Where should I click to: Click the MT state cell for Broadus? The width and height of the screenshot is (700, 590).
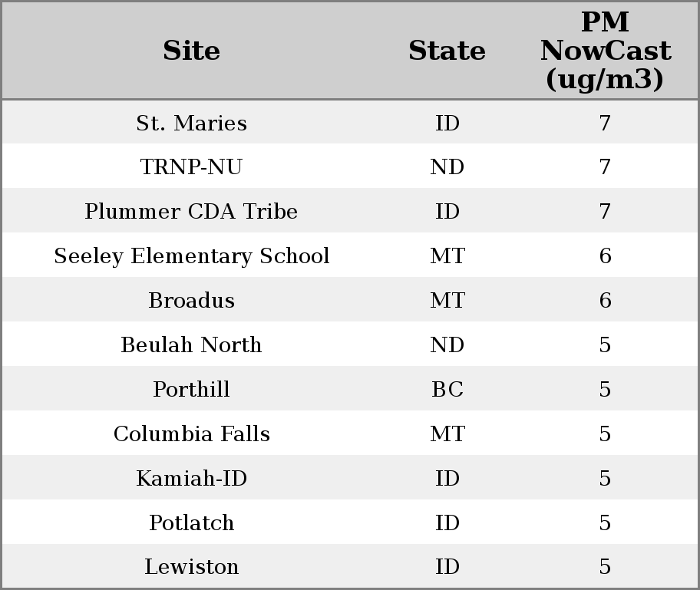point(447,301)
